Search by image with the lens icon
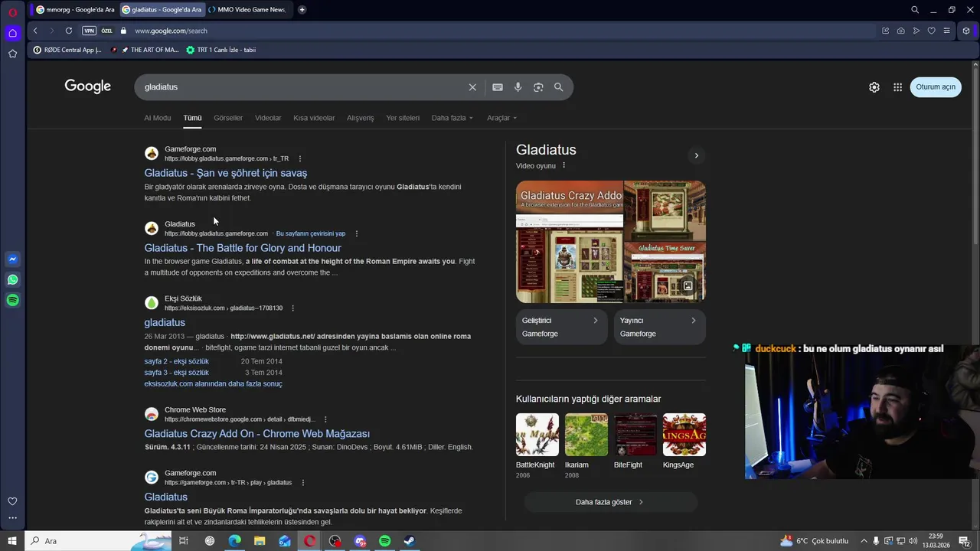This screenshot has height=551, width=980. coord(538,87)
